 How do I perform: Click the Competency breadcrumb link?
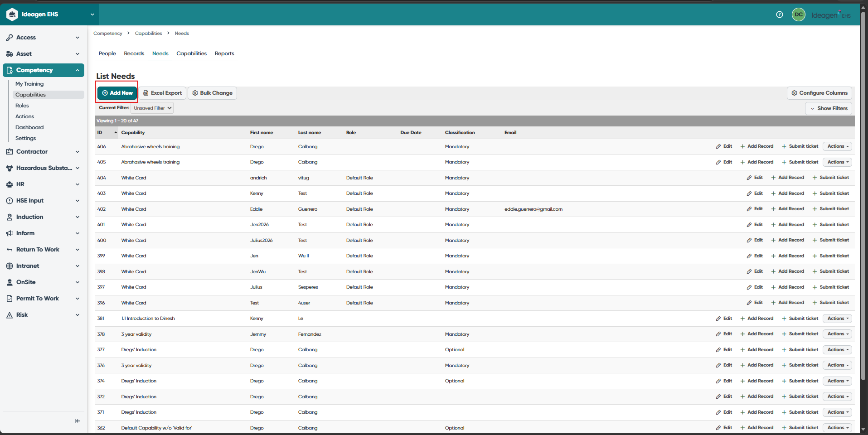107,34
